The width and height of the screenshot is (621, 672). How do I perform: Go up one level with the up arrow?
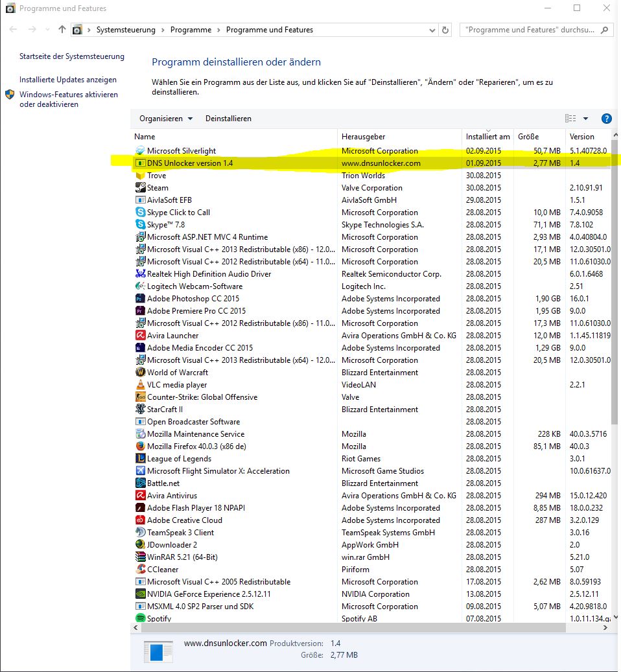coord(62,30)
